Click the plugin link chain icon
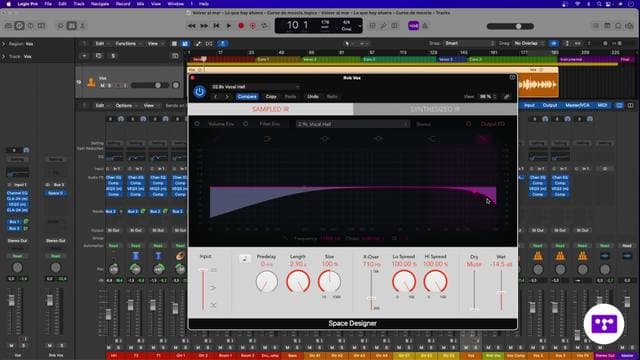The height and width of the screenshot is (360, 640). coord(507,97)
